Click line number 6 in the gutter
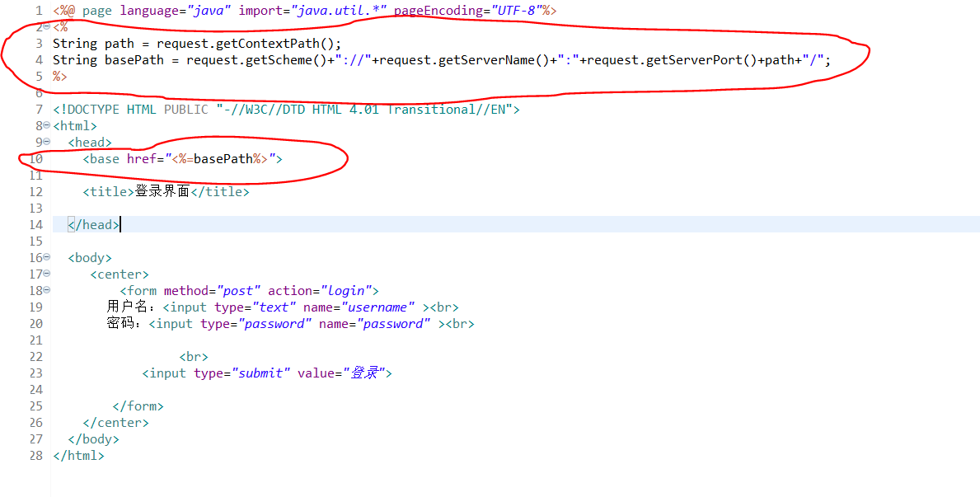 (x=40, y=92)
